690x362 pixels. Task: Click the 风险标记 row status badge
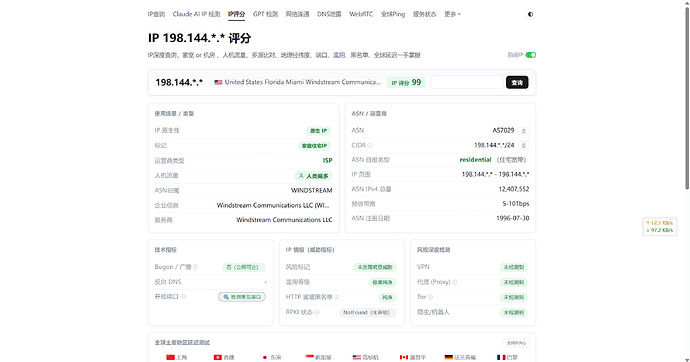click(x=375, y=267)
